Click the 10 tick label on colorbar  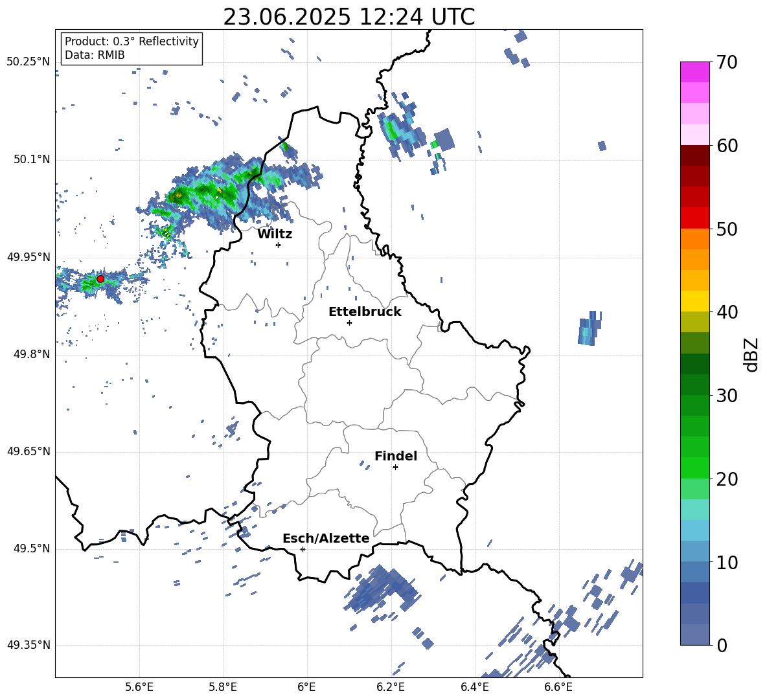(x=727, y=562)
